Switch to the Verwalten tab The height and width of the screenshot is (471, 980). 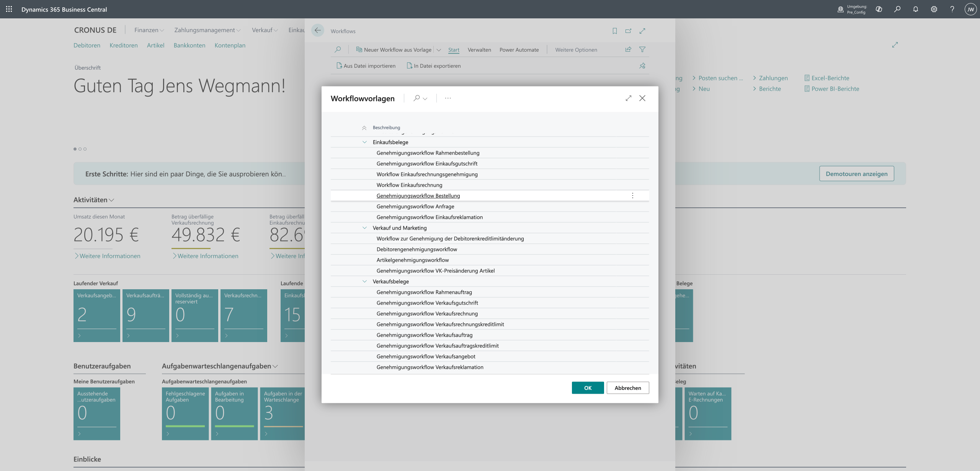pos(479,50)
